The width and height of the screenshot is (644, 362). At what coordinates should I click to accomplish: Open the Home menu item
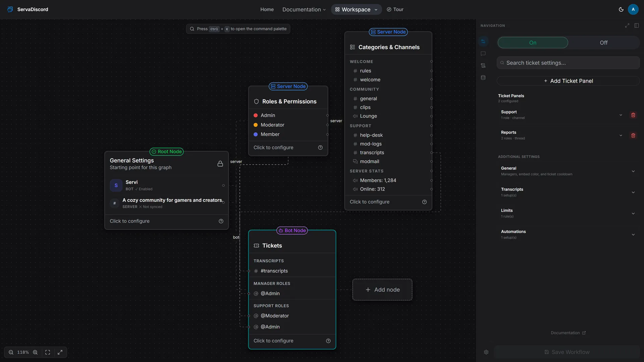(x=267, y=9)
